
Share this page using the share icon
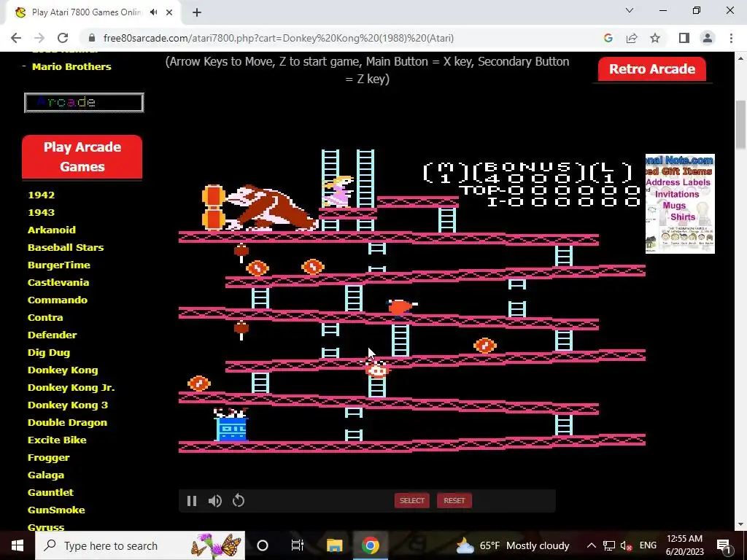click(x=632, y=38)
